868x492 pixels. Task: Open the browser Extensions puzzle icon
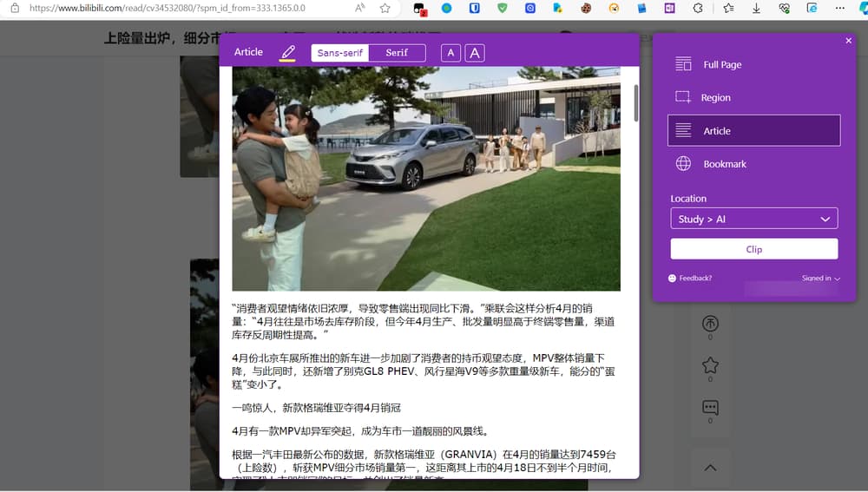click(x=698, y=8)
